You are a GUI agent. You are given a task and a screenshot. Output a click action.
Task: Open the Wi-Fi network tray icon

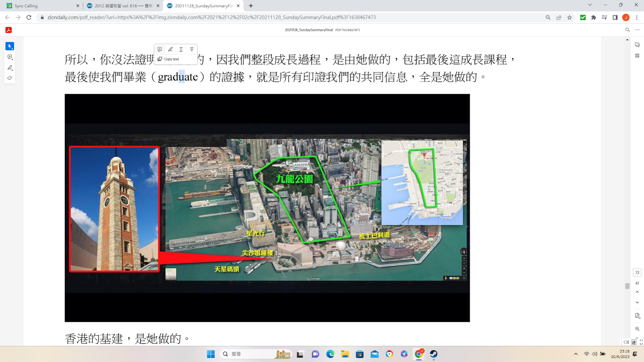tap(586, 354)
